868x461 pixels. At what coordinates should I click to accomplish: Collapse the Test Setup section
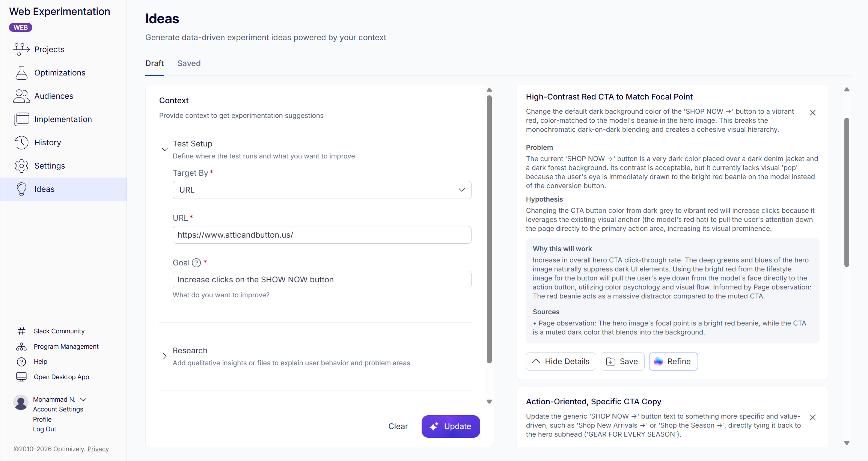point(164,149)
